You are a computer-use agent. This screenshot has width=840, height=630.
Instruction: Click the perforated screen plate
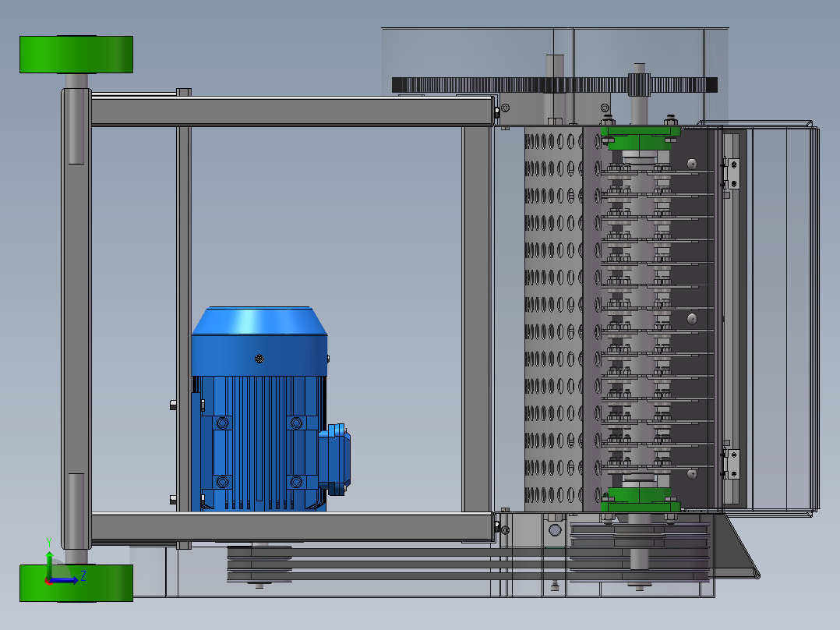point(554,319)
